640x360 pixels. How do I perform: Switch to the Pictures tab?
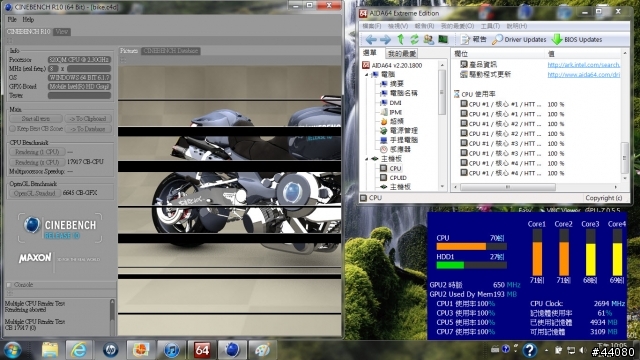click(129, 51)
